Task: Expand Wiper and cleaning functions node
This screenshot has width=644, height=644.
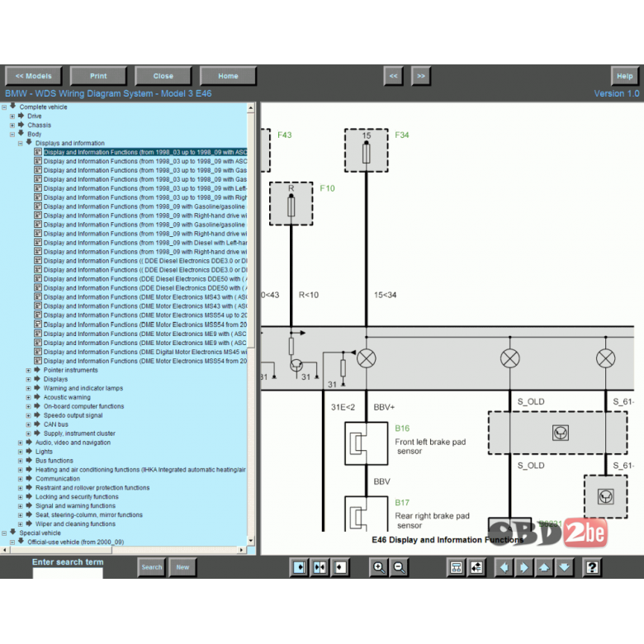Action: click(21, 524)
